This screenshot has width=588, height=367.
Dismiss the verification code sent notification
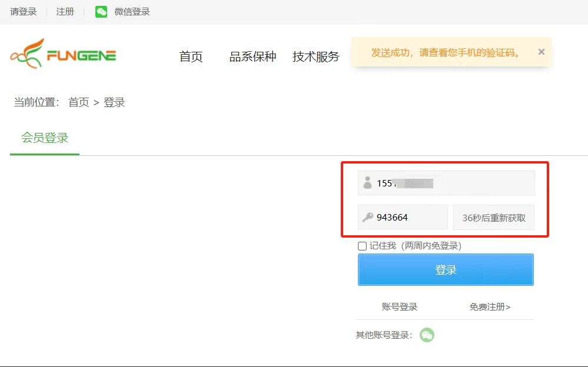[x=541, y=52]
